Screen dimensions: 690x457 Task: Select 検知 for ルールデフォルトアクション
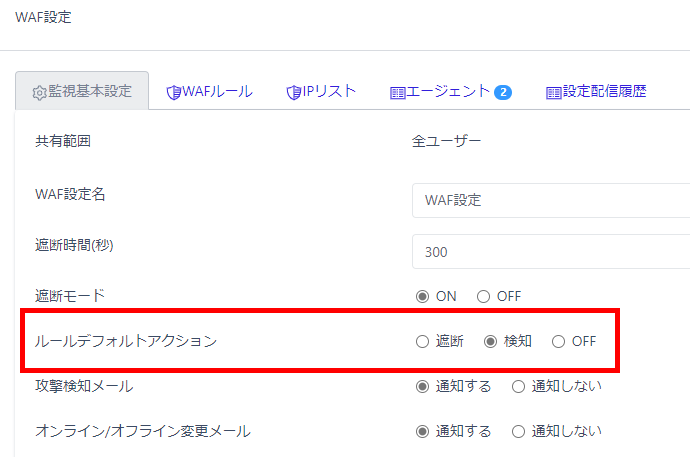tap(490, 341)
